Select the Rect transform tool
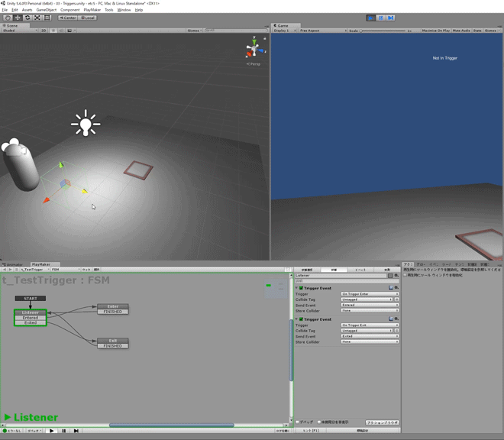Viewport: 504px width, 440px height. 47,18
